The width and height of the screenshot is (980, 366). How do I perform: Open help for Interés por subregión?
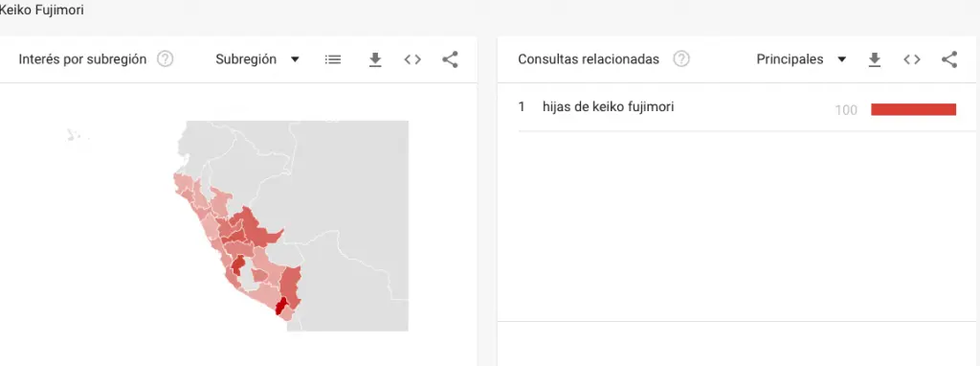pos(165,59)
